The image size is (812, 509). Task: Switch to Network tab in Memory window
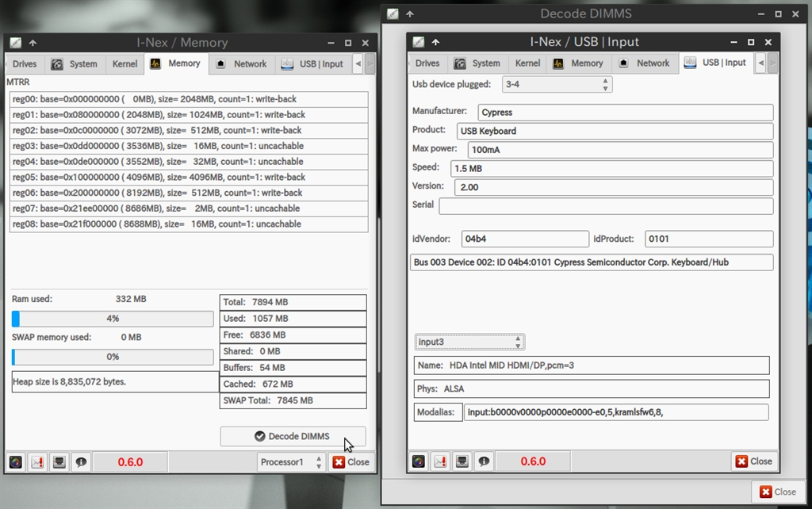pos(243,64)
